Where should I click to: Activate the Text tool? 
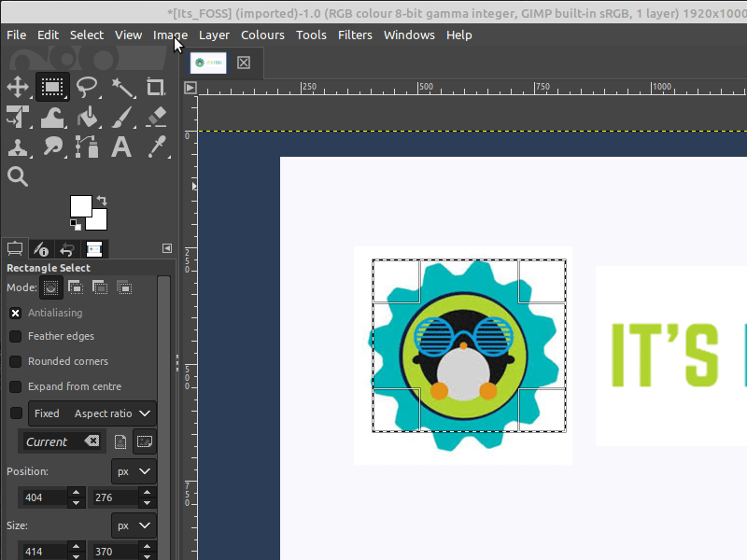coord(121,147)
